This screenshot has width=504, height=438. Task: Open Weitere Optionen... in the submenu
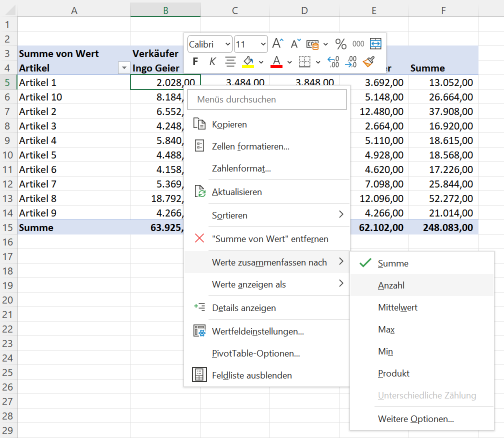tap(415, 419)
